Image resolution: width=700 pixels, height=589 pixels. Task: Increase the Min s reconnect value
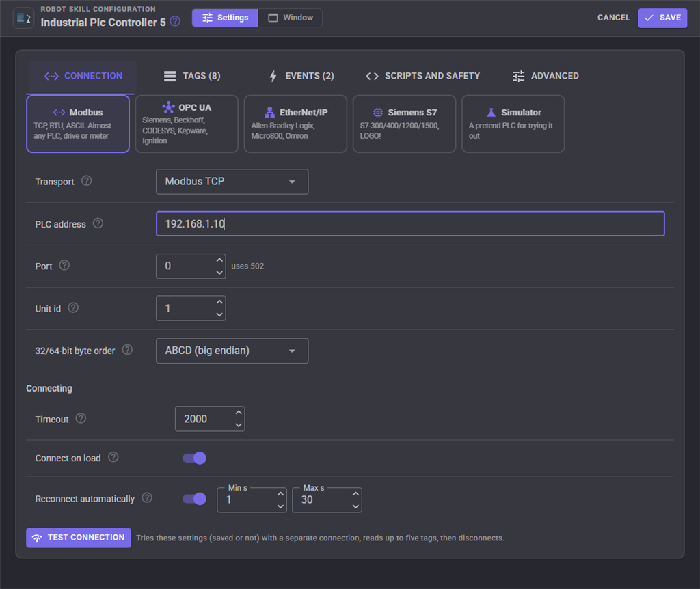[x=280, y=494]
